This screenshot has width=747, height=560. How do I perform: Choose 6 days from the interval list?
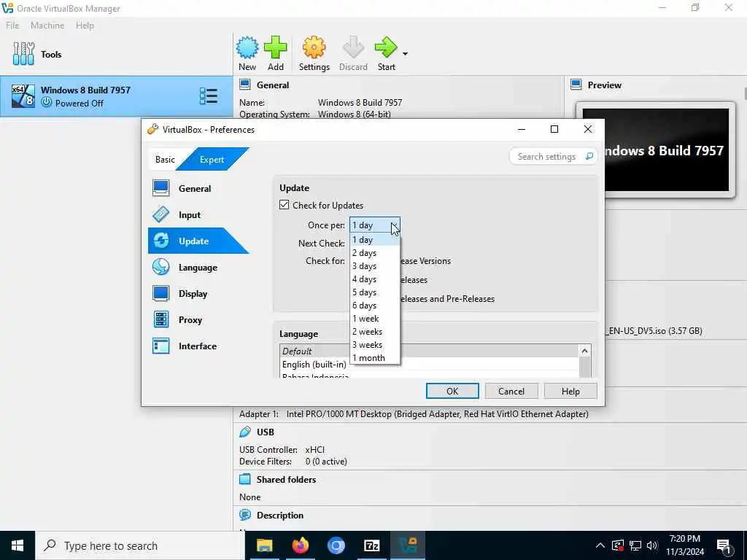click(375, 306)
